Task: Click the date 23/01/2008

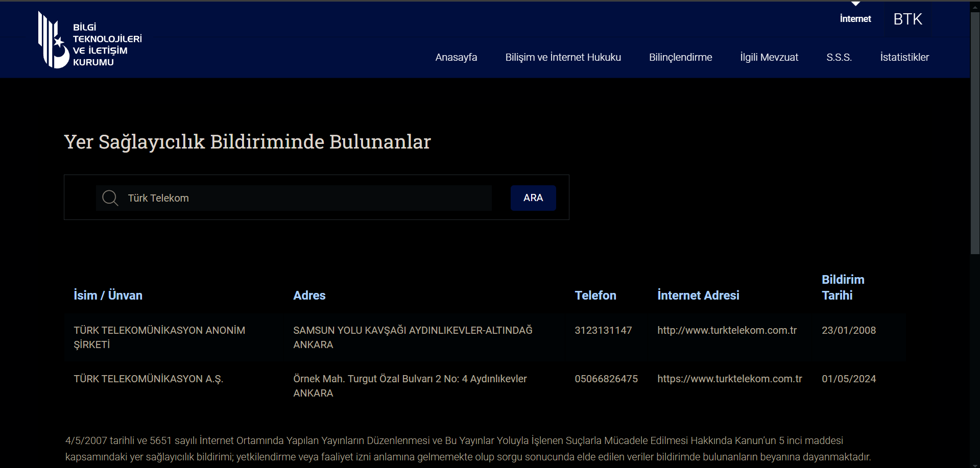Action: (848, 330)
